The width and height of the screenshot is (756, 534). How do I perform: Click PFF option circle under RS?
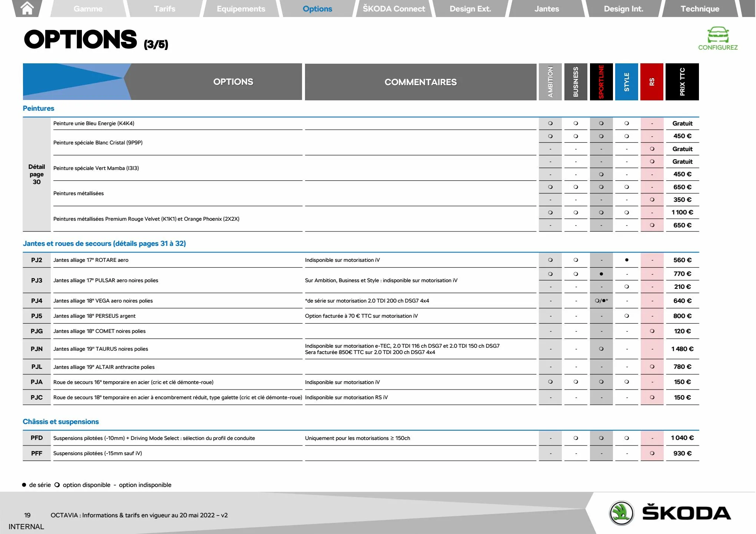tap(652, 453)
